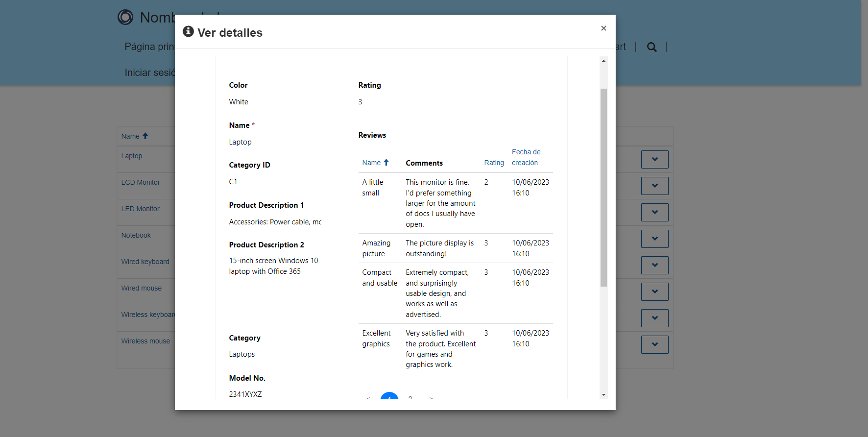Click comment starting 'This monitor is fine.'
This screenshot has width=868, height=437.
tap(440, 203)
